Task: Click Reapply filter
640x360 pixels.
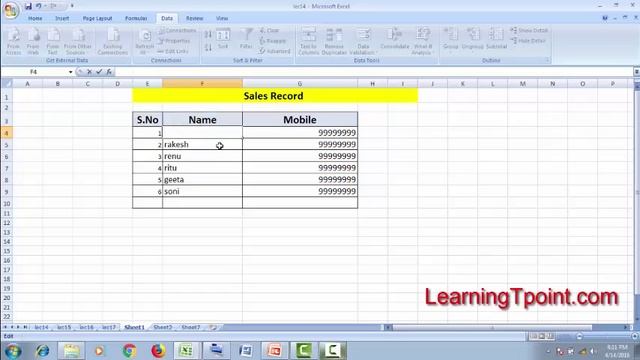Action: click(273, 41)
